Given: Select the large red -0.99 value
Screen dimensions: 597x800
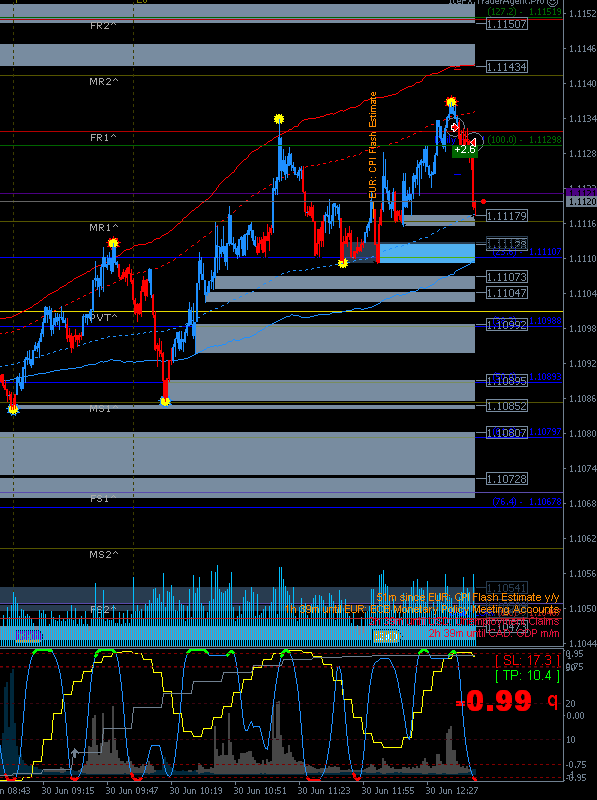Looking at the screenshot, I should (493, 701).
